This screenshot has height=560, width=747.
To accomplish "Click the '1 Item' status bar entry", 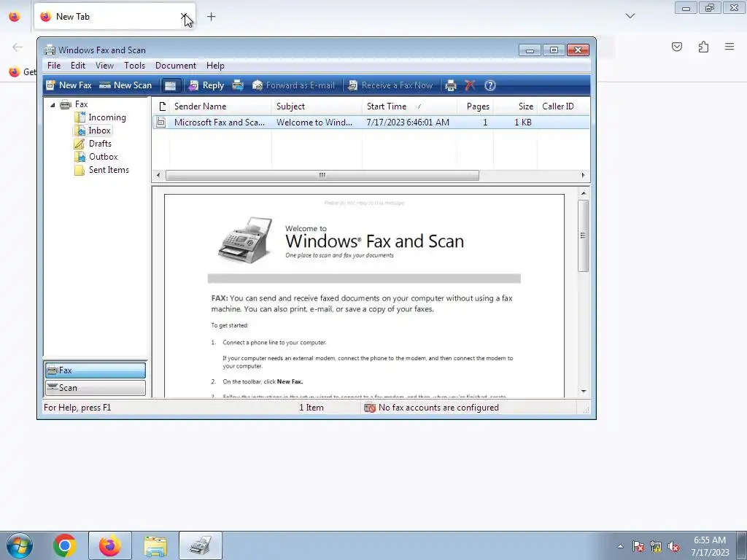I will tap(311, 408).
